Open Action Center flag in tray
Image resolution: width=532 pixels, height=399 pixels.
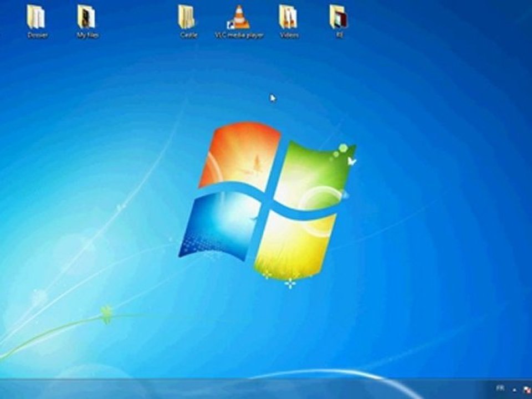tap(527, 390)
